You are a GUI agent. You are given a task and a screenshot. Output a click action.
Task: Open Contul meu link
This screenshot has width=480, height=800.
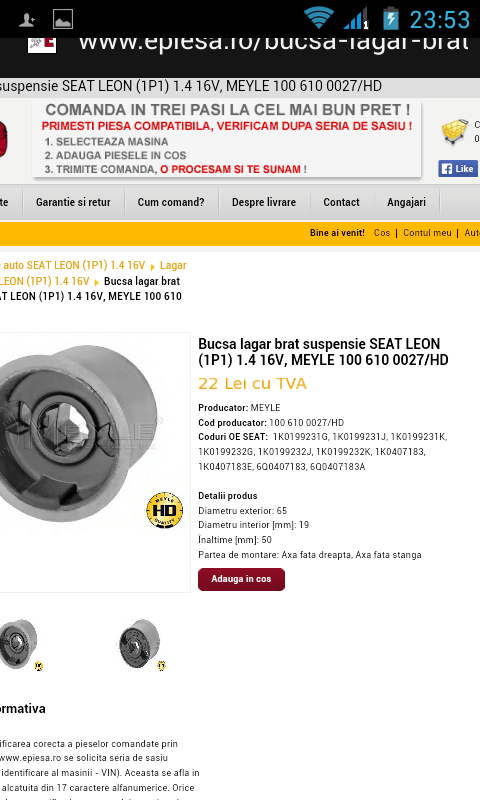427,233
